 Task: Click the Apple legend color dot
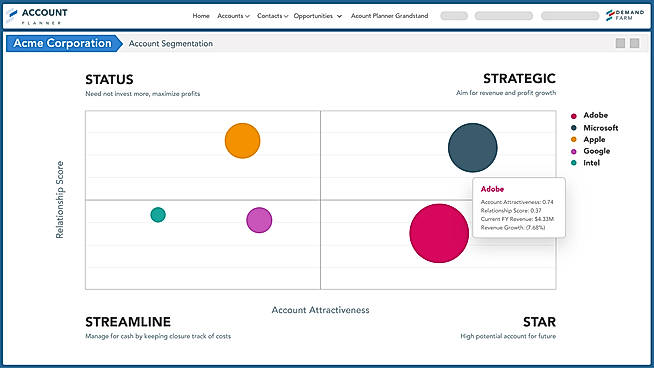click(x=574, y=140)
